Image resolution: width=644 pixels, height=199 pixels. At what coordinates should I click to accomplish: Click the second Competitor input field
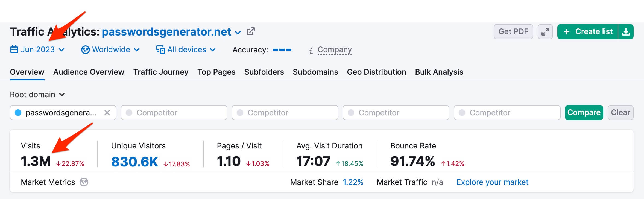pos(285,113)
